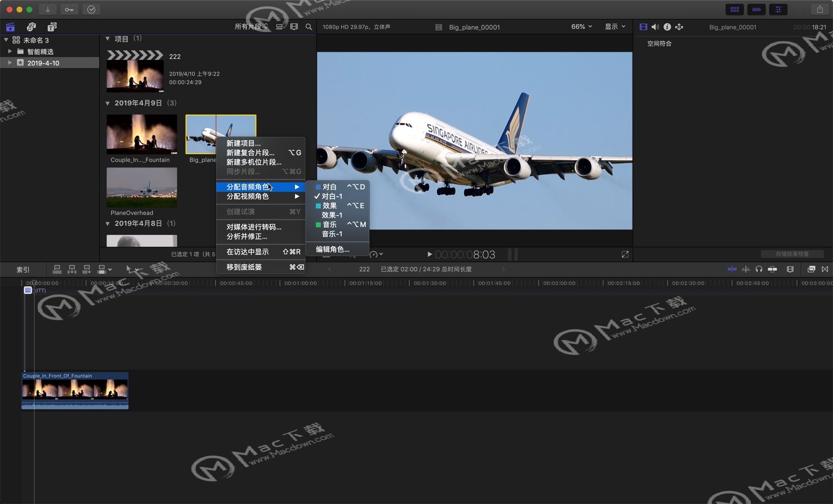
Task: Expand the 智能精选 folder
Action: (x=10, y=51)
